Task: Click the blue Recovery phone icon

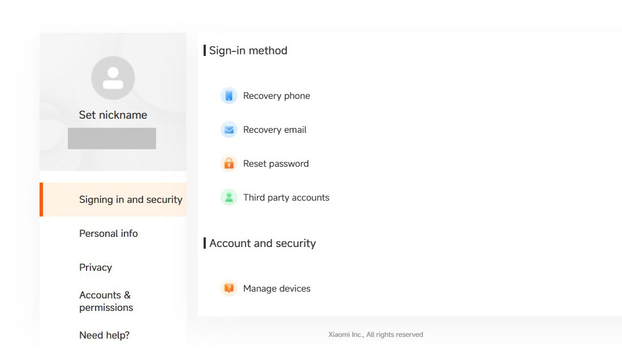Action: (x=228, y=96)
